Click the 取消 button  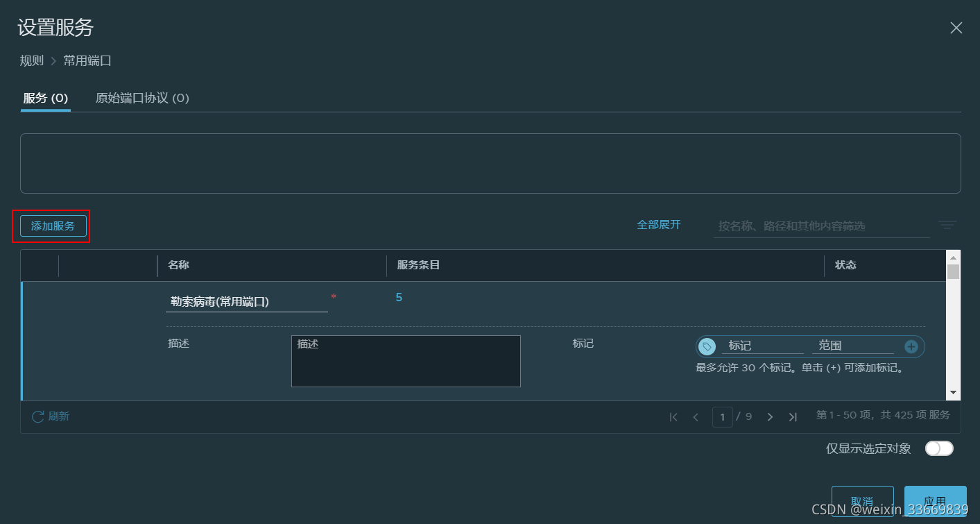coord(862,501)
